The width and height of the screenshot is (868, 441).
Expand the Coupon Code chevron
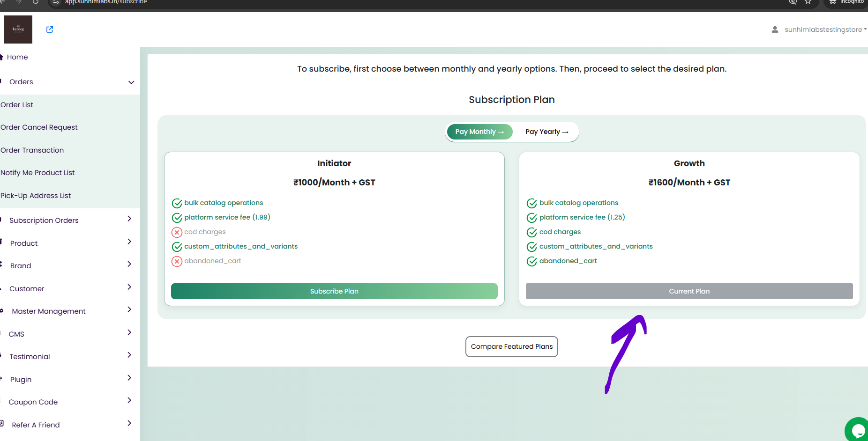(129, 400)
